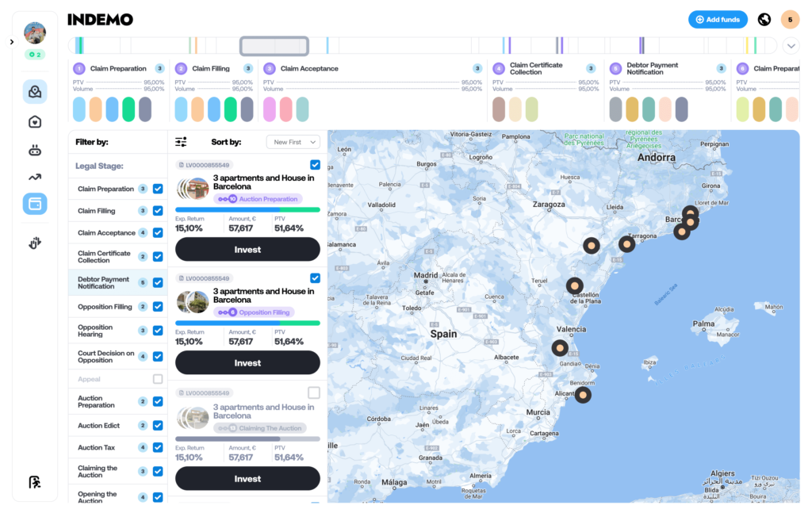Check the third listing's selection checkbox
Screen dimensions: 812x513
click(314, 392)
